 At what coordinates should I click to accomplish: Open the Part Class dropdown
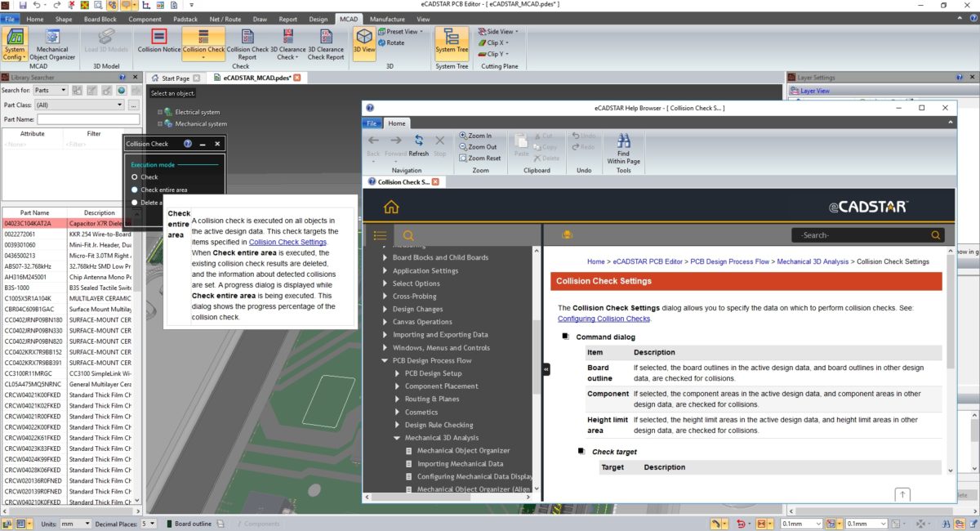pos(78,105)
